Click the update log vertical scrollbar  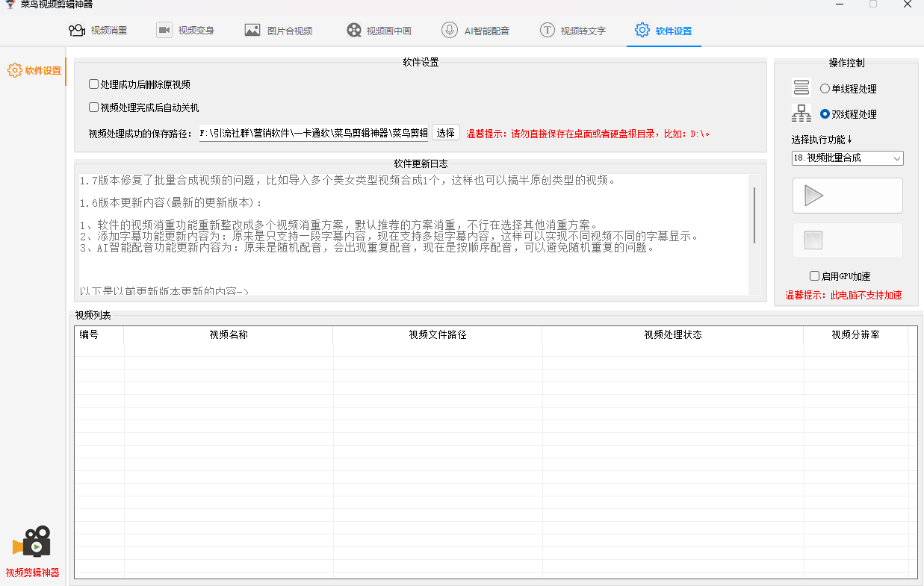[x=754, y=216]
